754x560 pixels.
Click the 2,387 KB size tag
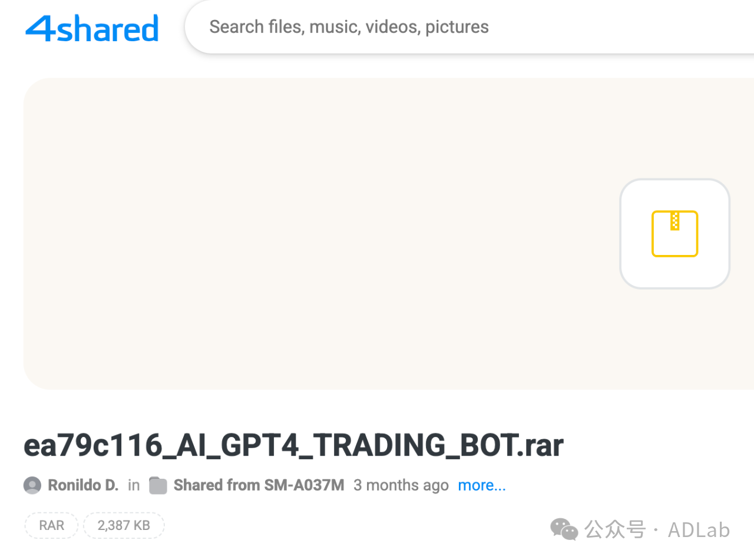point(124,525)
